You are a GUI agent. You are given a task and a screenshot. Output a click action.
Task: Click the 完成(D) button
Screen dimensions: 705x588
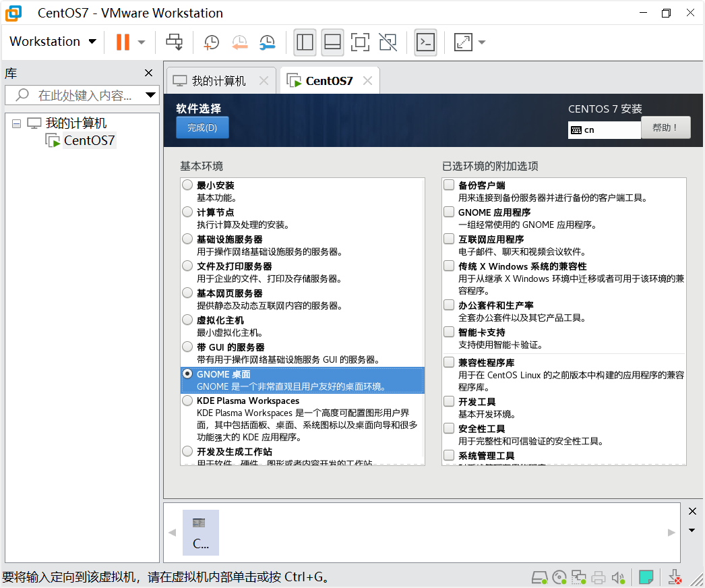point(202,127)
